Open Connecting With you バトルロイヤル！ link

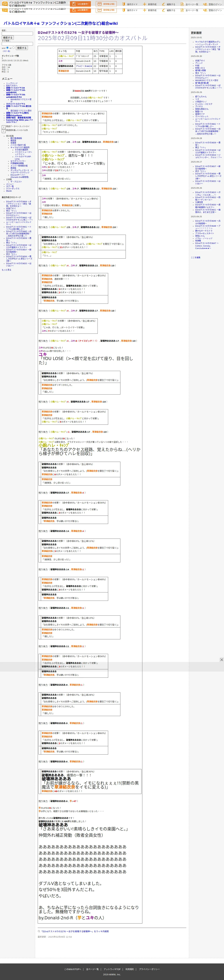click(x=19, y=121)
